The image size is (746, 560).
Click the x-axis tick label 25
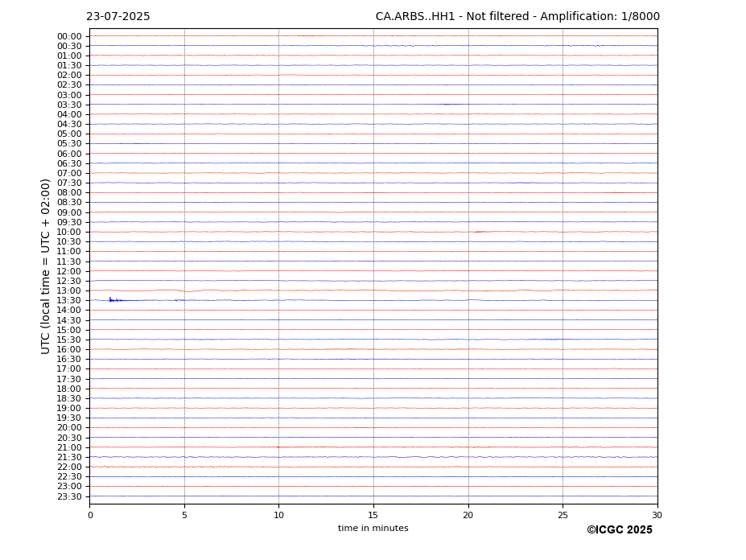point(563,515)
